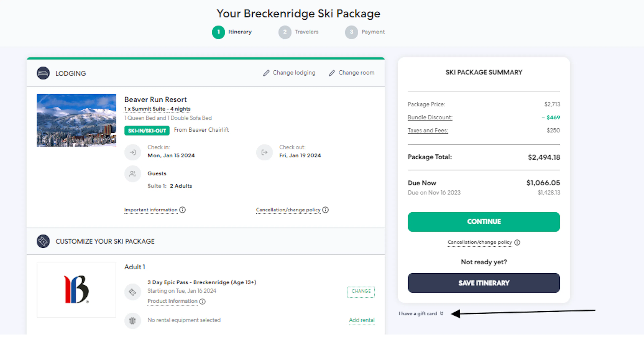This screenshot has width=644, height=337.
Task: Click the check-out door icon
Action: 264,152
